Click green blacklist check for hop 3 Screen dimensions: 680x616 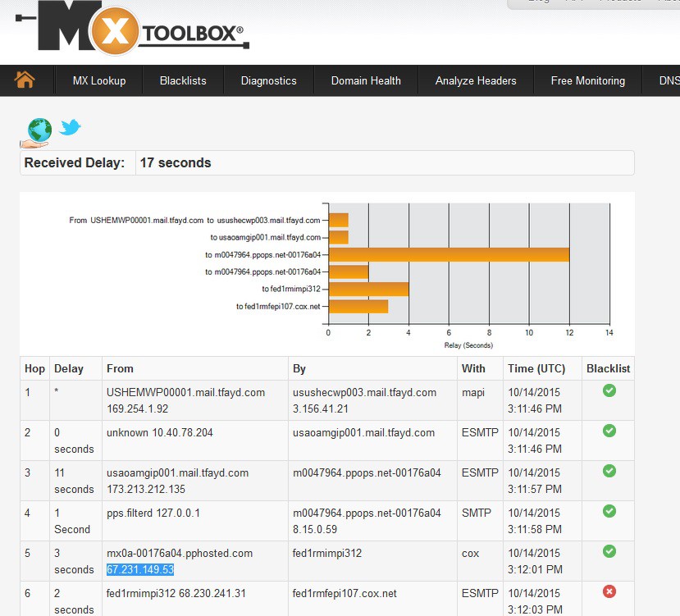pyautogui.click(x=609, y=471)
